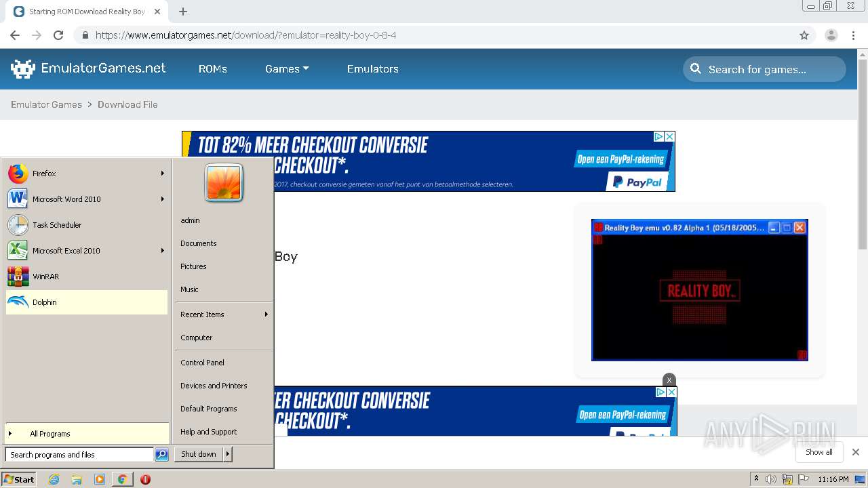The image size is (868, 488).
Task: Open Task Scheduler
Action: click(x=87, y=225)
